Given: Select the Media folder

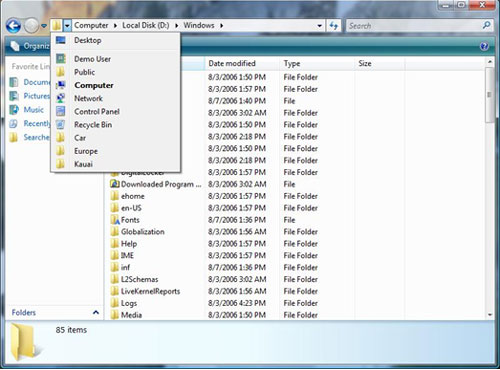Looking at the screenshot, I should click(126, 315).
